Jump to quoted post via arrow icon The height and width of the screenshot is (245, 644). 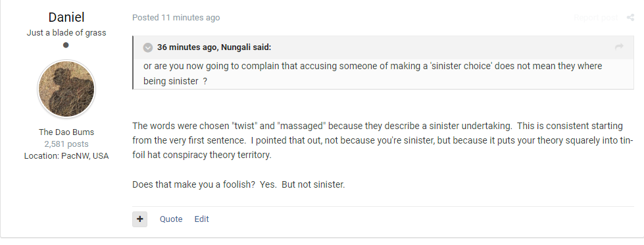tap(619, 47)
